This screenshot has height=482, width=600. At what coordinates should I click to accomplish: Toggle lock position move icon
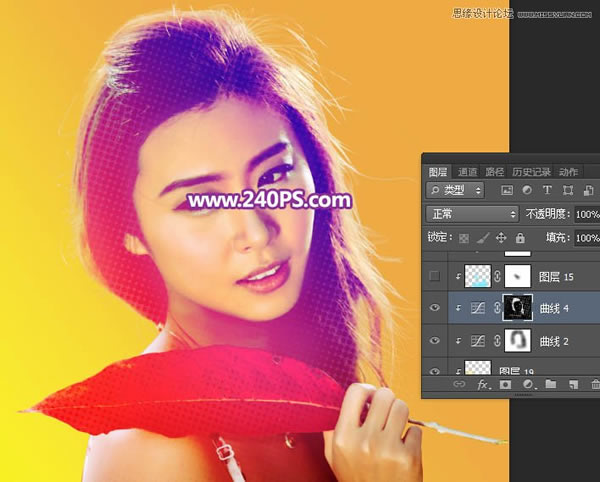point(501,238)
